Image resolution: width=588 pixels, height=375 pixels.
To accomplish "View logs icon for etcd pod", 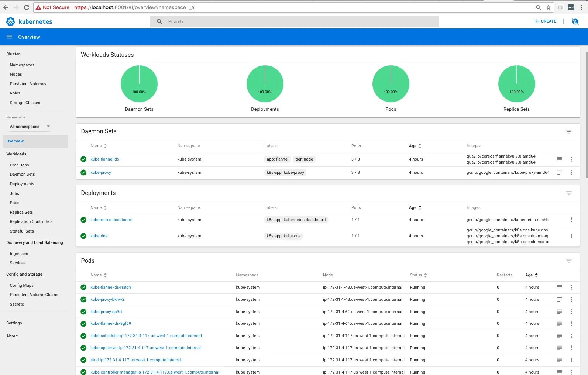I will [560, 360].
